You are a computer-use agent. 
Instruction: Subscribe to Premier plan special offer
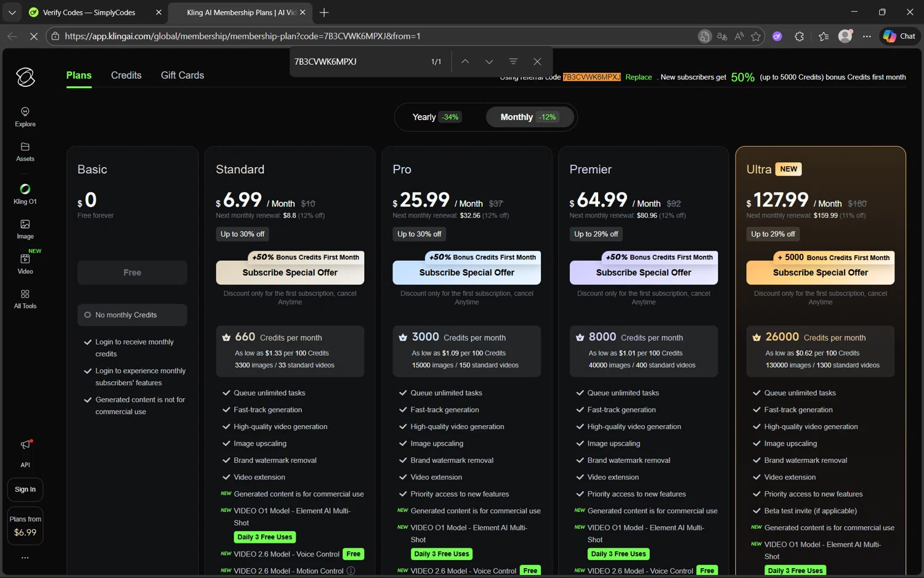pos(644,272)
